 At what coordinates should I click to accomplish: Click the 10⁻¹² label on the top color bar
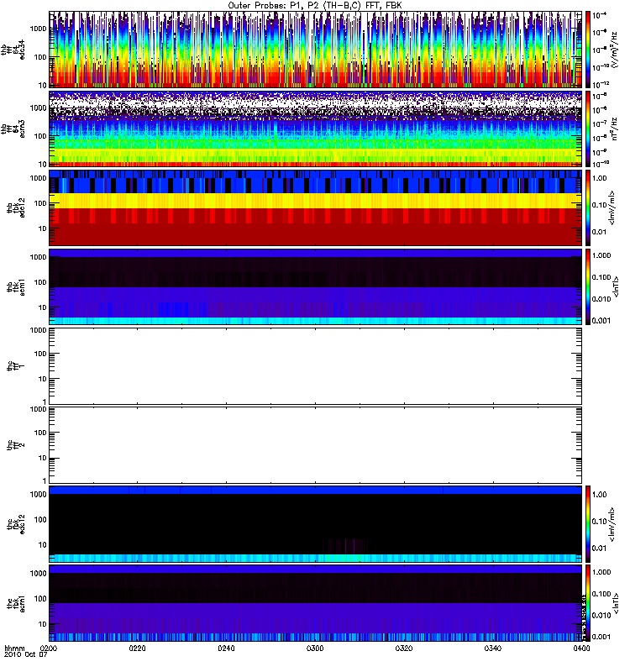coord(601,84)
